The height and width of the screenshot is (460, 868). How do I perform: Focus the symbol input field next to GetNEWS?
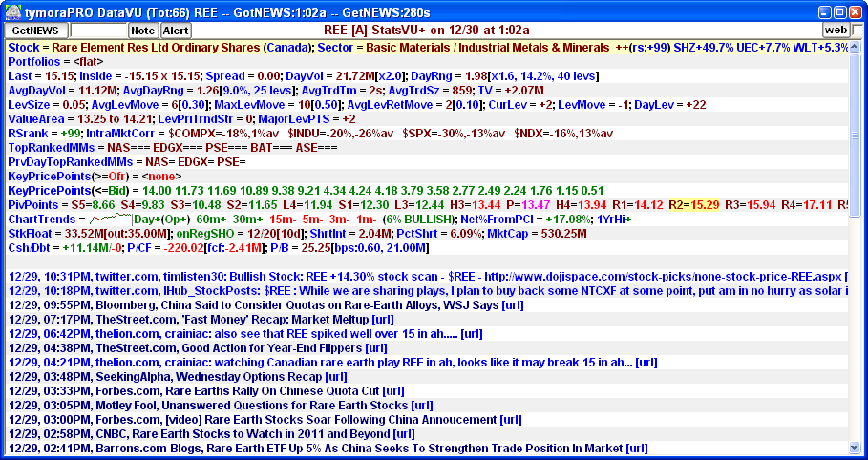pyautogui.click(x=99, y=31)
